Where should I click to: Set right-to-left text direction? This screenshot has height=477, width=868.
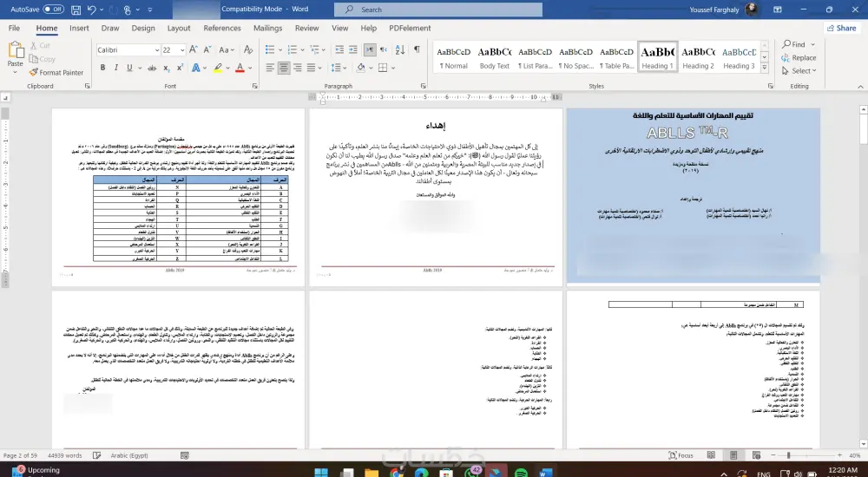pyautogui.click(x=384, y=49)
